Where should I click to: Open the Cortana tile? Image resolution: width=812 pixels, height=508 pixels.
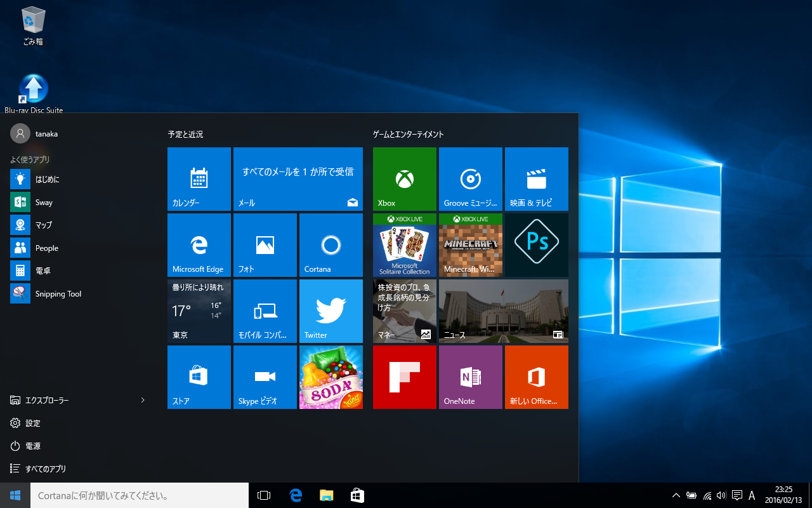(331, 245)
